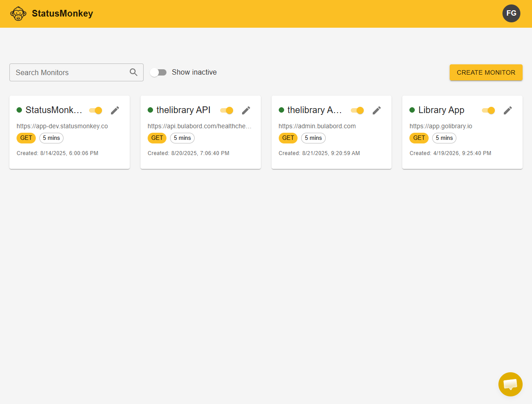This screenshot has width=532, height=404.
Task: Click green status dot of thelibrary API
Action: click(150, 110)
